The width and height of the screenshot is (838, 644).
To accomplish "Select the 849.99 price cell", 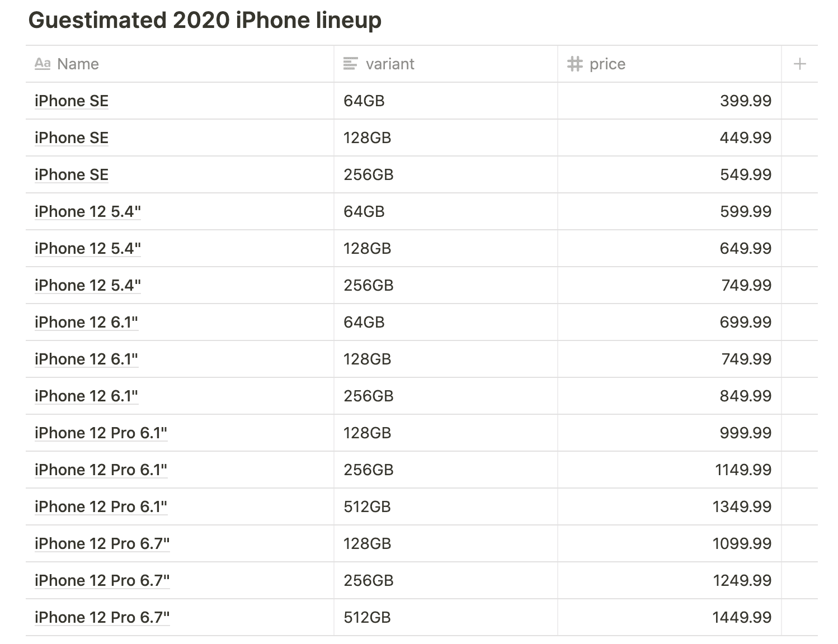I will point(670,396).
